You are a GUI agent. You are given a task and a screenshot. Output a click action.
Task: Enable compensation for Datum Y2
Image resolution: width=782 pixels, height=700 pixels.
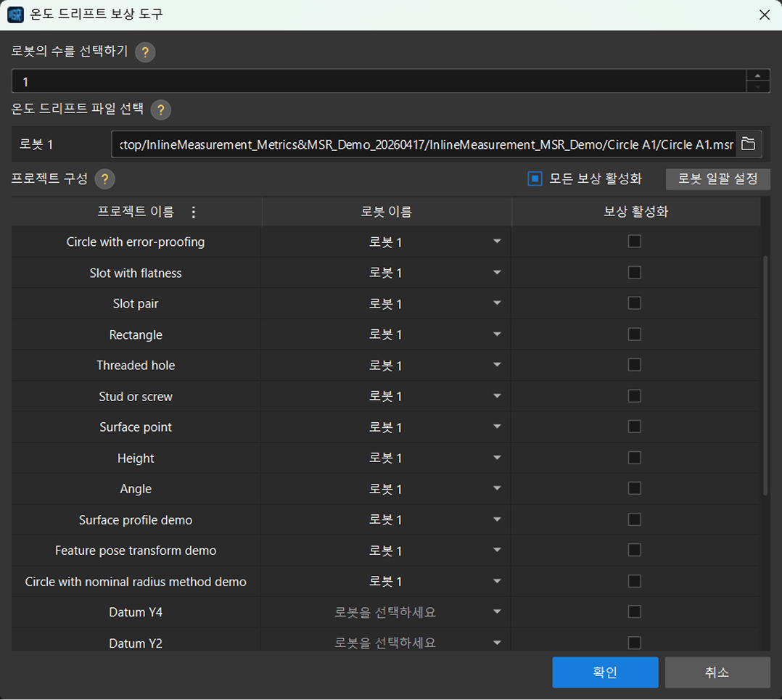(x=634, y=643)
